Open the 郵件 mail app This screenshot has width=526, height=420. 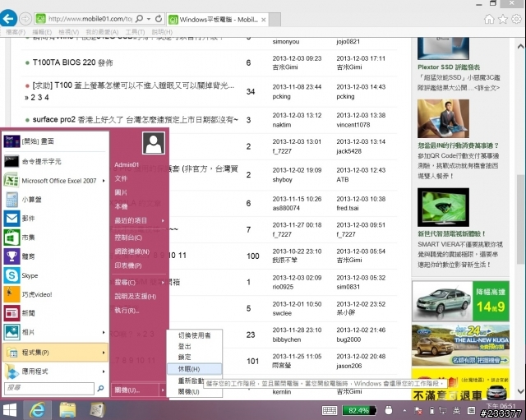coord(28,218)
